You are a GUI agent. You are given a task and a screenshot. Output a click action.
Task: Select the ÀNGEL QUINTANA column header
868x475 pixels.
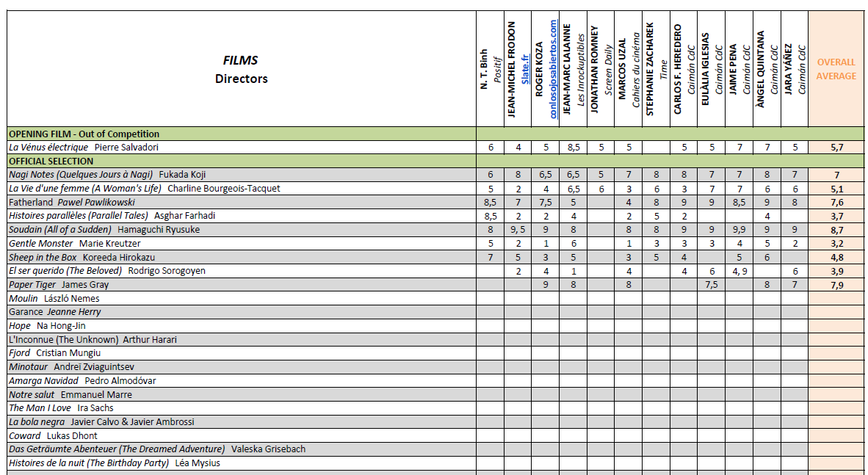(767, 69)
